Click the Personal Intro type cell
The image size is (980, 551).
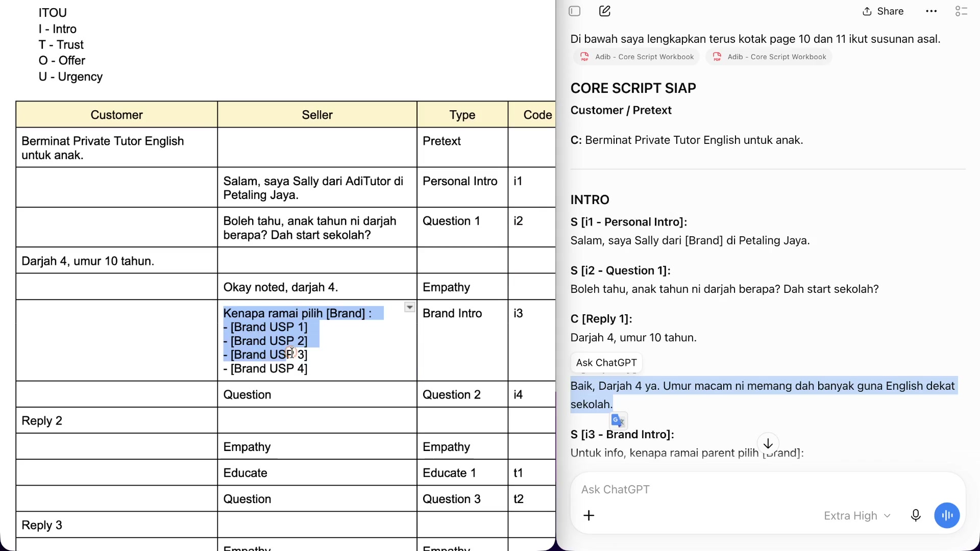point(462,188)
